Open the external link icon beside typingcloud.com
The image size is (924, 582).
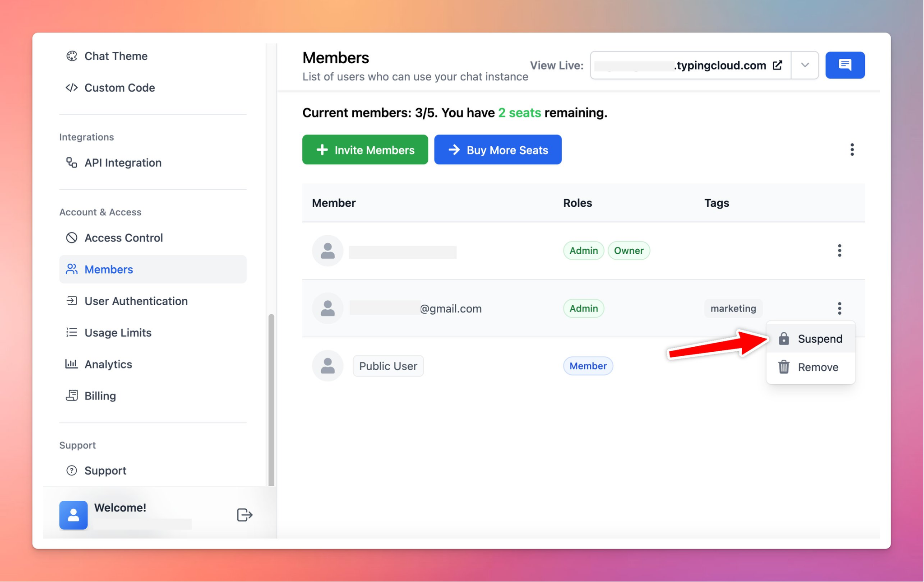coord(777,65)
